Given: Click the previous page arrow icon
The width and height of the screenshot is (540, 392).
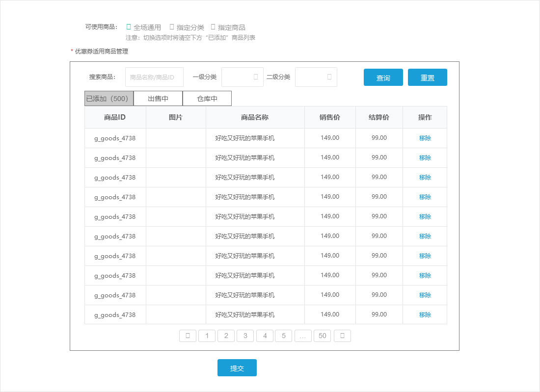Looking at the screenshot, I should (188, 336).
